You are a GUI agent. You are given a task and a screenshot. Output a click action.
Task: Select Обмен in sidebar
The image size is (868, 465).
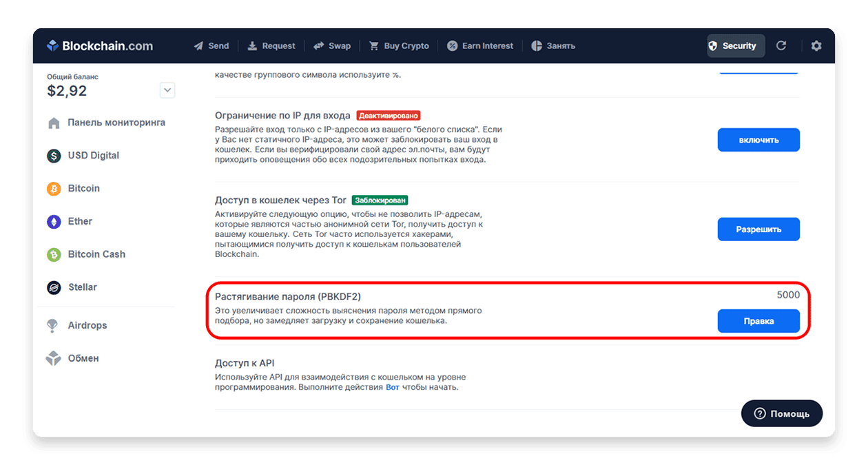coord(83,358)
